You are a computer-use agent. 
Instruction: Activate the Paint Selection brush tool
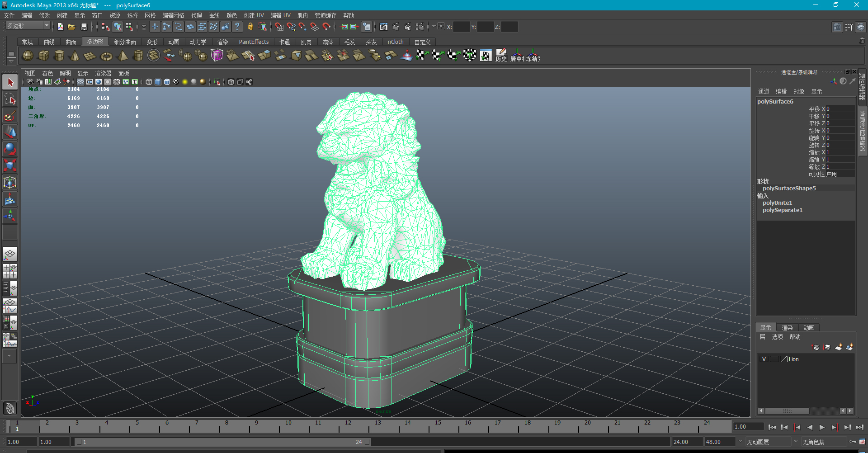click(x=10, y=116)
